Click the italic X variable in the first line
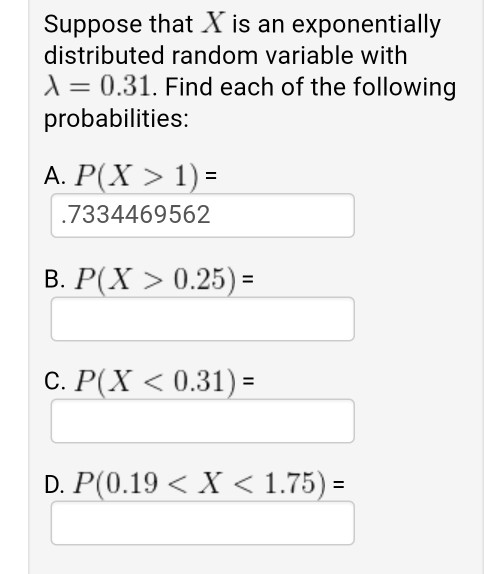Screen dimensions: 490x574 pyautogui.click(x=213, y=23)
